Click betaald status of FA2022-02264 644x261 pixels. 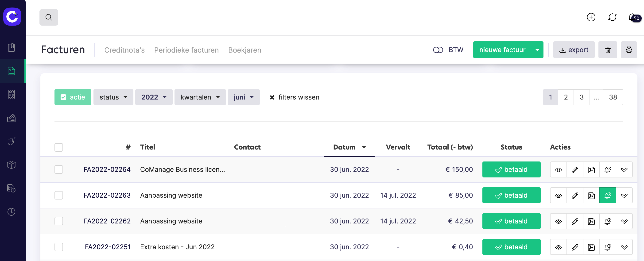click(511, 170)
